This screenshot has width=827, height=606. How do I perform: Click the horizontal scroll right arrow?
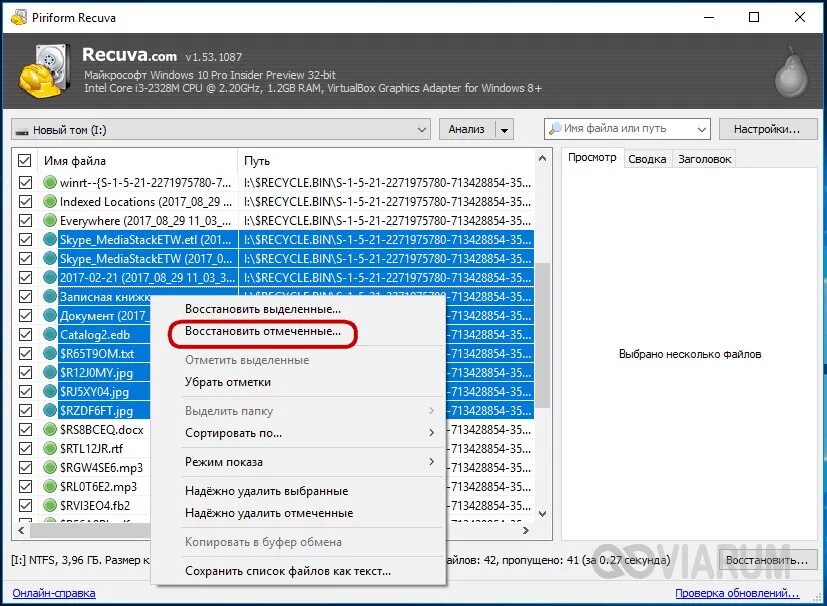526,531
